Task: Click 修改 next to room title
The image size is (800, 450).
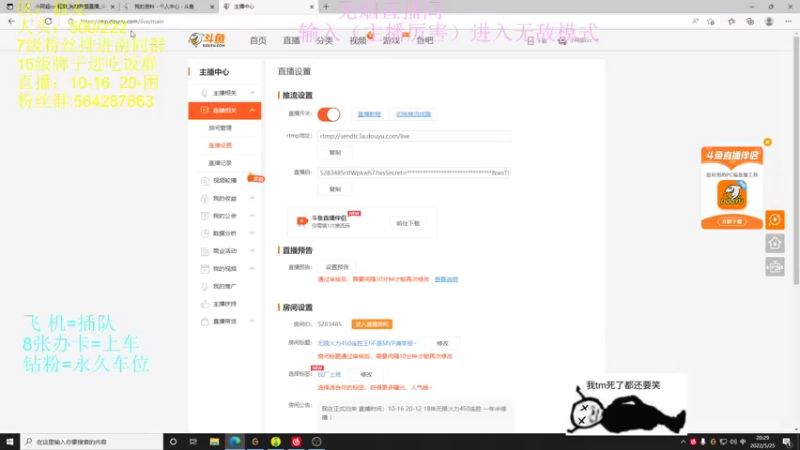Action: point(442,343)
